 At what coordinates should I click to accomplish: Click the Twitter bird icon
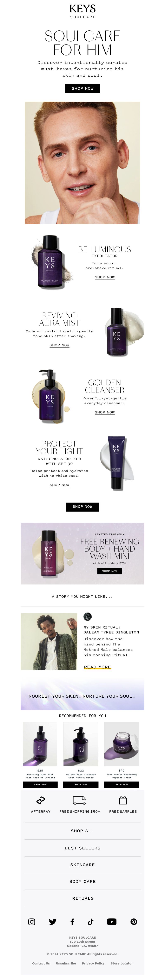(x=52, y=921)
